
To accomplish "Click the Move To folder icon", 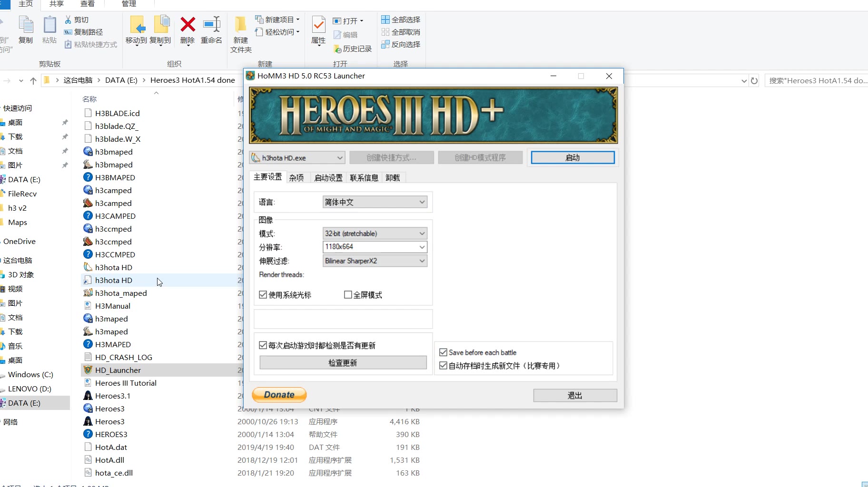I will point(137,25).
